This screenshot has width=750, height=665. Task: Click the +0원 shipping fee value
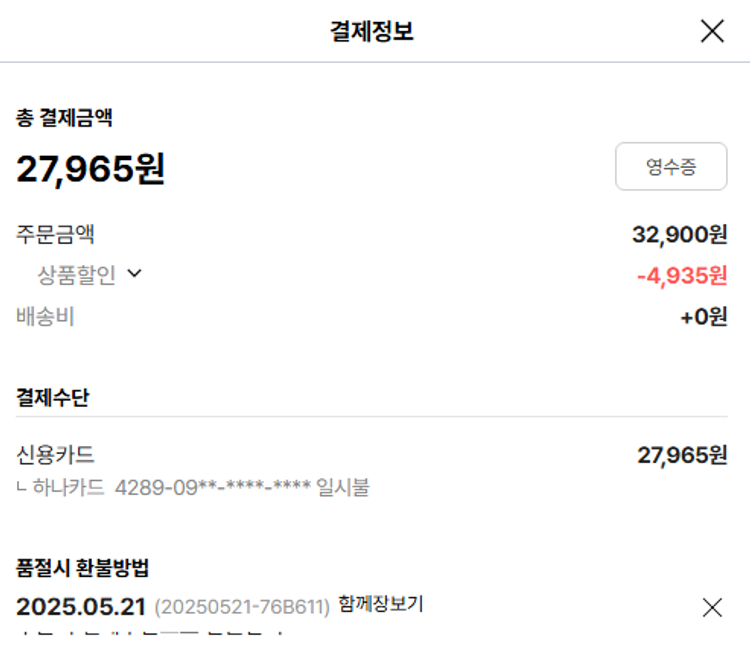[x=704, y=317]
